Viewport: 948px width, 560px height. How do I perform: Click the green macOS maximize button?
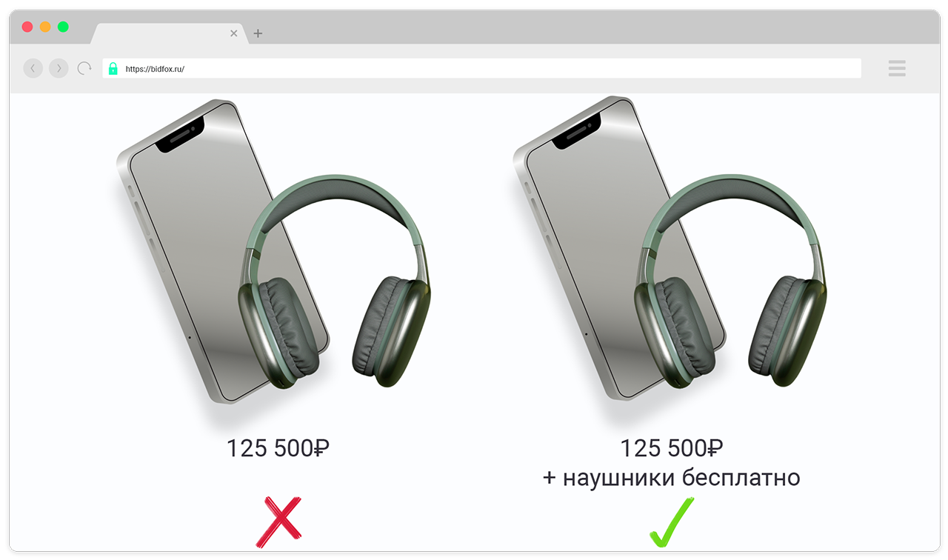63,27
